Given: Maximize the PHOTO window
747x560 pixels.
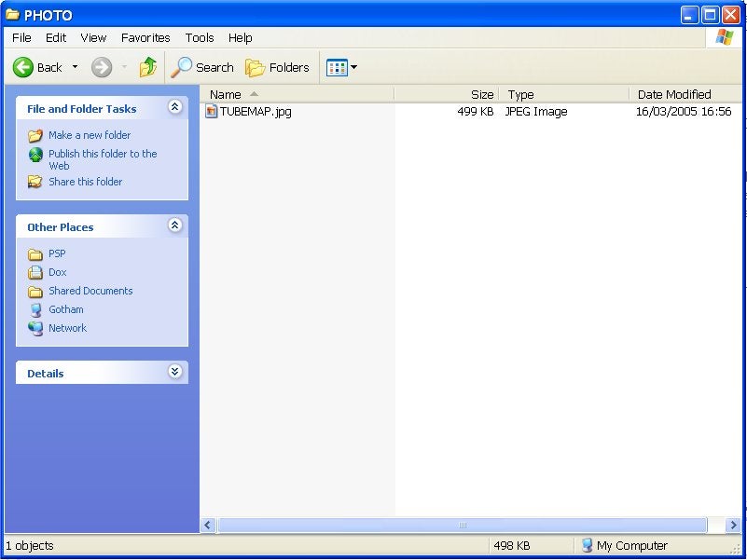Looking at the screenshot, I should coord(710,15).
